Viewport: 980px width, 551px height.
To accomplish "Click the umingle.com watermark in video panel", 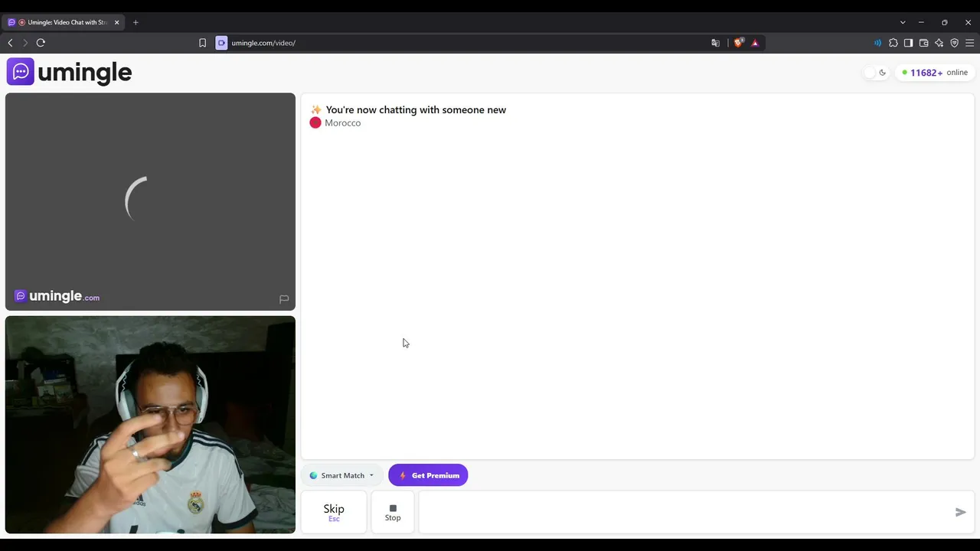I will [x=57, y=296].
